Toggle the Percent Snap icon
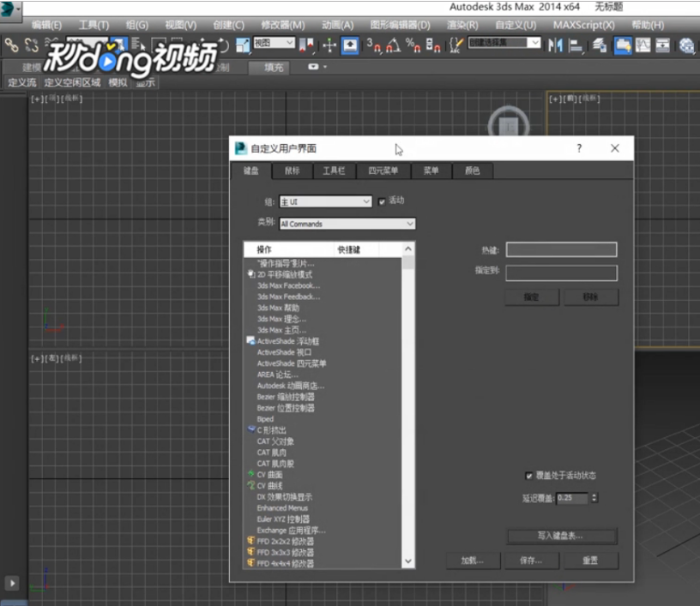The height and width of the screenshot is (606, 700). (413, 45)
